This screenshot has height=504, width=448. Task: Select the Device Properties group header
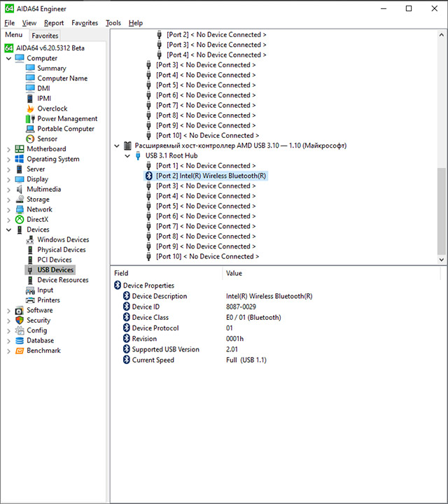coord(148,286)
